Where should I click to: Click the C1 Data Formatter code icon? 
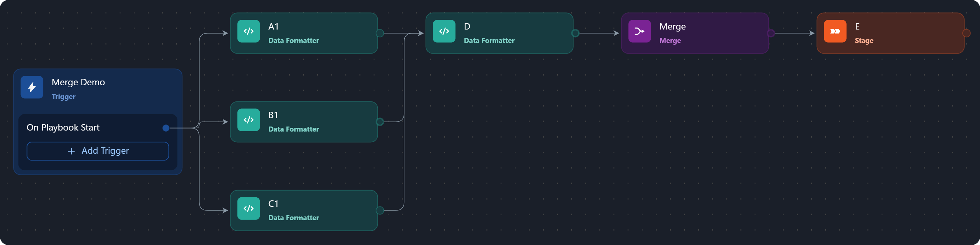point(248,208)
